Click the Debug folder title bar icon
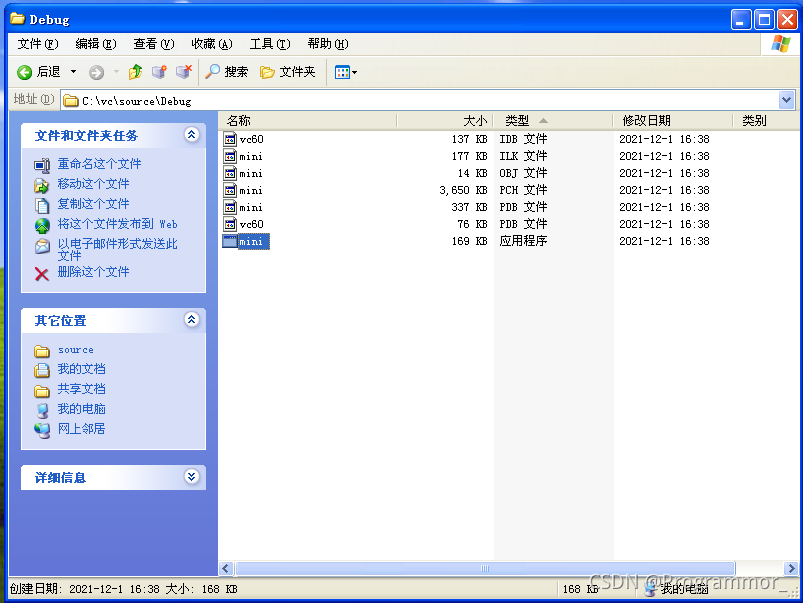The width and height of the screenshot is (803, 603). click(18, 19)
